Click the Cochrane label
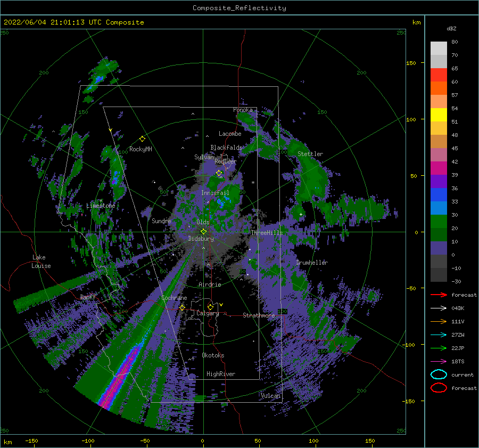479x448 pixels. click(x=174, y=298)
